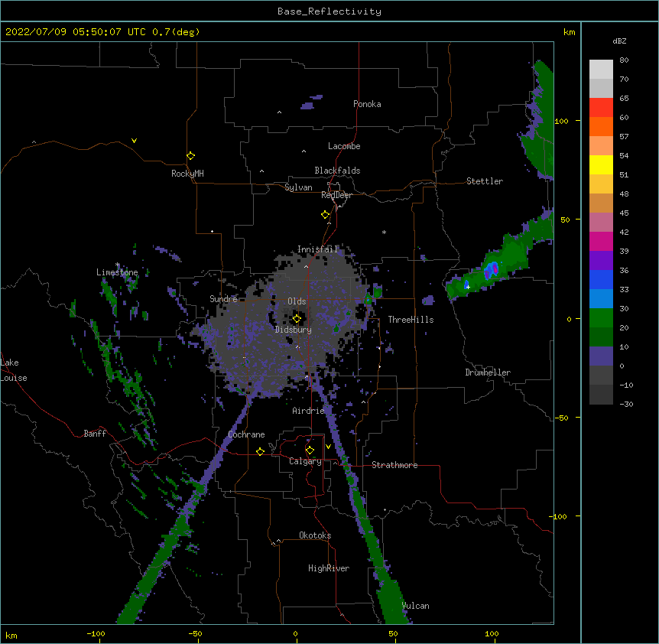The height and width of the screenshot is (644, 659).
Task: Click the RedDeer city label
Action: (336, 195)
